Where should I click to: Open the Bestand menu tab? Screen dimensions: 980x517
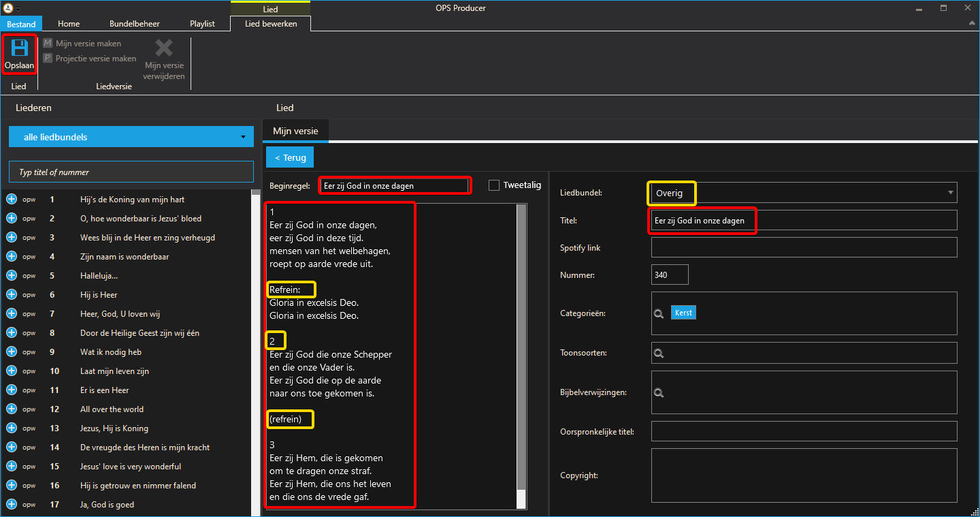21,24
